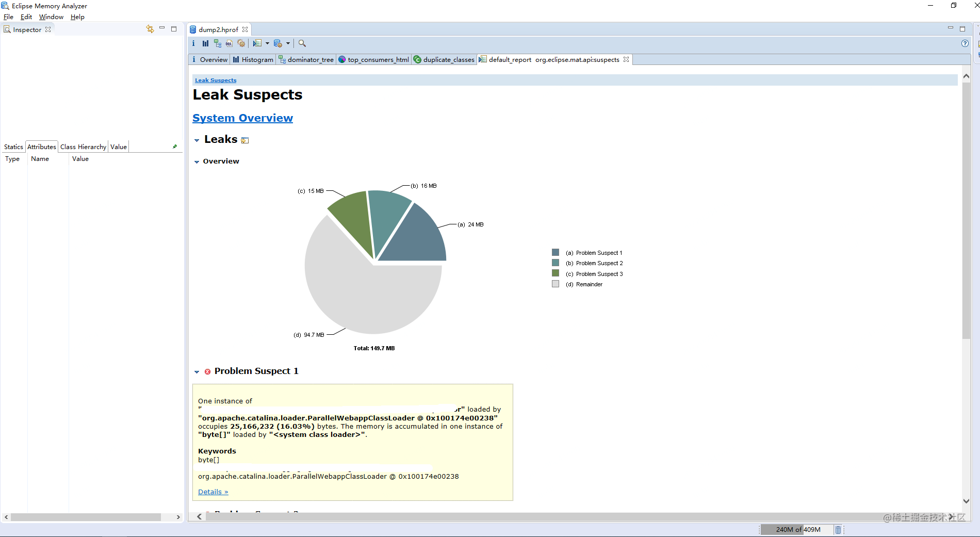
Task: Open thread overview gear icon
Action: (x=241, y=43)
